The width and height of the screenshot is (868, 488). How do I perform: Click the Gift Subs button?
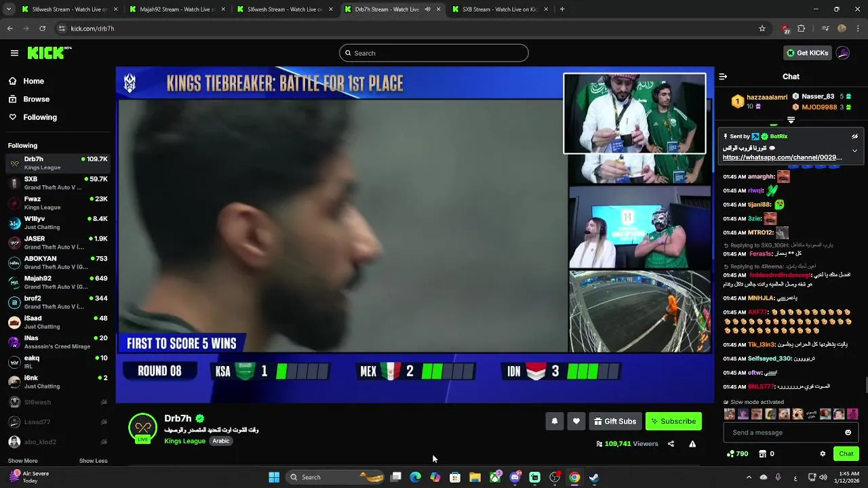coord(615,421)
